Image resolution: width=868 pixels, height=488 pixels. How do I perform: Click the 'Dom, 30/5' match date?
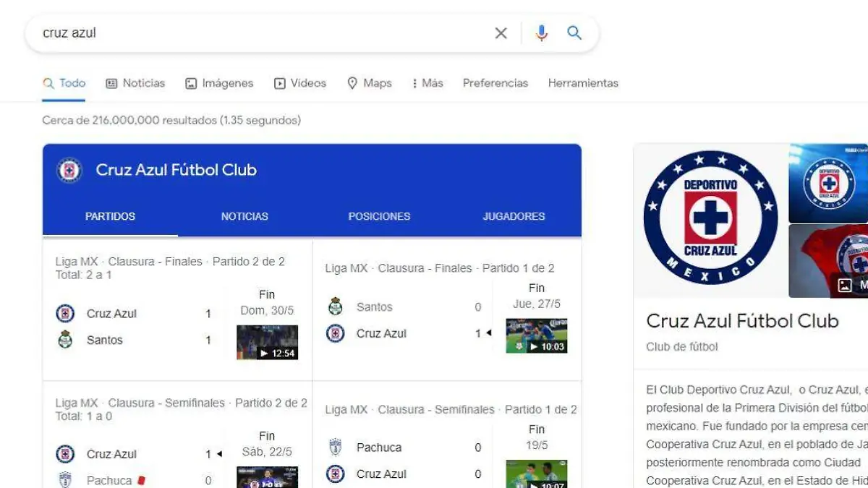tap(267, 311)
